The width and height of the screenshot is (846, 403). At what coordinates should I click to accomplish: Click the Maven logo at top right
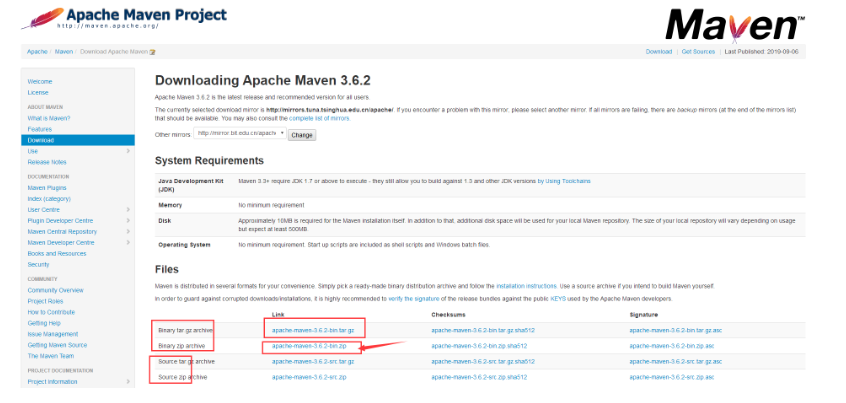(x=735, y=25)
